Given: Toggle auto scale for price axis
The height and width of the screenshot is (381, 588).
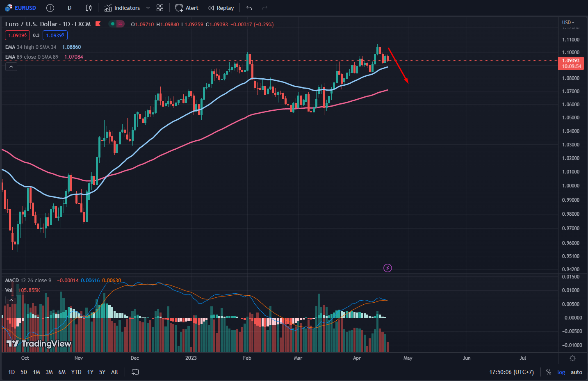Looking at the screenshot, I should [x=576, y=372].
